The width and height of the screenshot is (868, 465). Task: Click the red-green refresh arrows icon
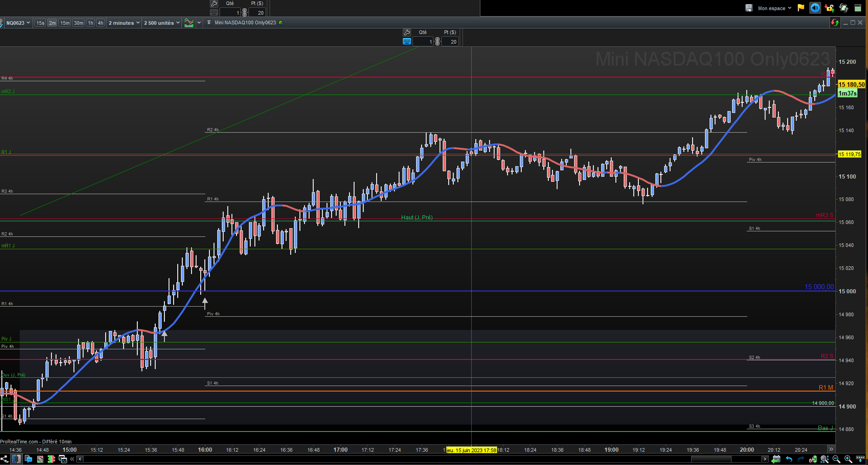click(x=835, y=22)
